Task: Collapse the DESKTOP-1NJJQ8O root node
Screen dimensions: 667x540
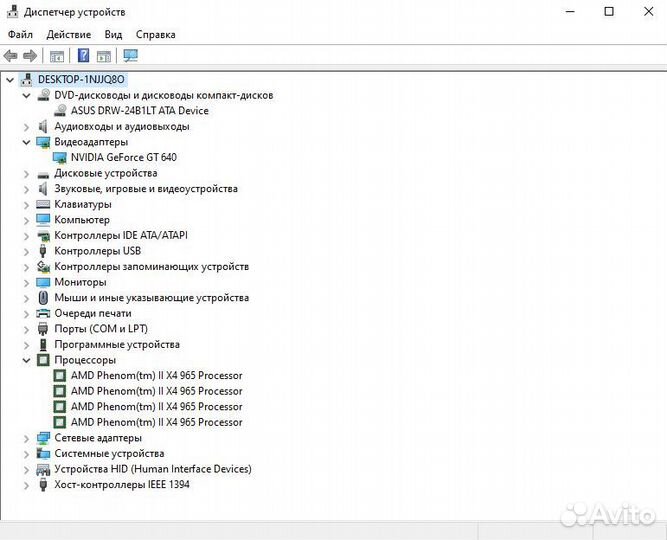Action: click(x=10, y=79)
